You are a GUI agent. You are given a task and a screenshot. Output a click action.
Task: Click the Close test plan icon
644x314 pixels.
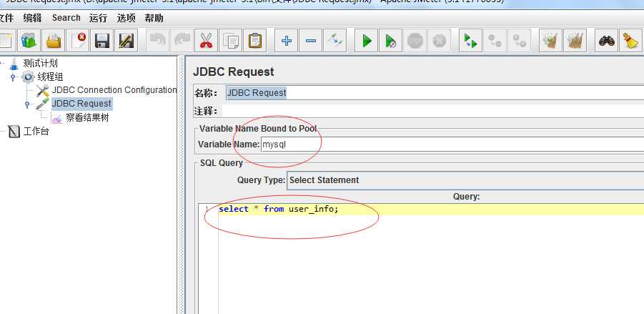[78, 41]
